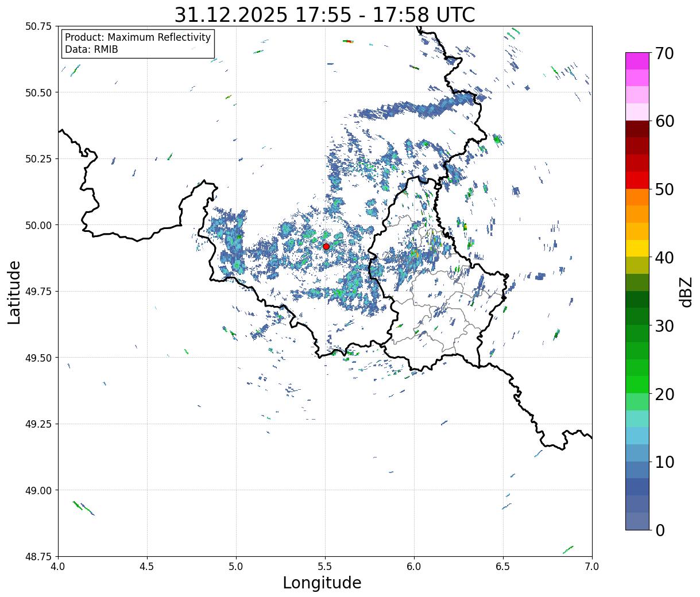Click the 'dBZ' colorbar label
Viewport: 700px width, 597px height.
pos(686,291)
